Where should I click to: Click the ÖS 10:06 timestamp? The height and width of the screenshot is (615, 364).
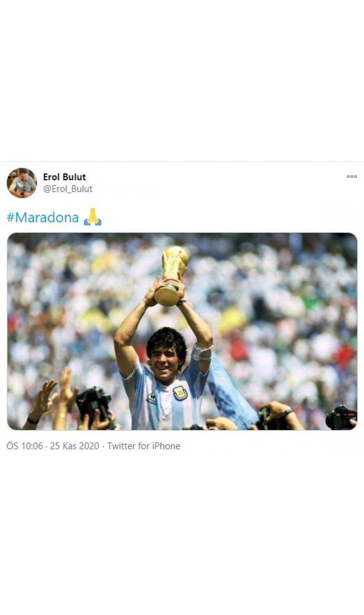pyautogui.click(x=25, y=446)
